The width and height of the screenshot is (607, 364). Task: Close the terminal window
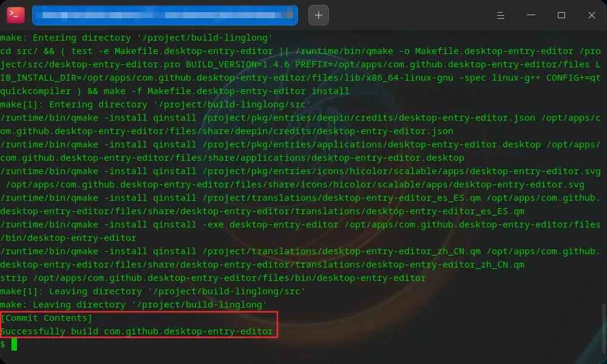click(591, 15)
